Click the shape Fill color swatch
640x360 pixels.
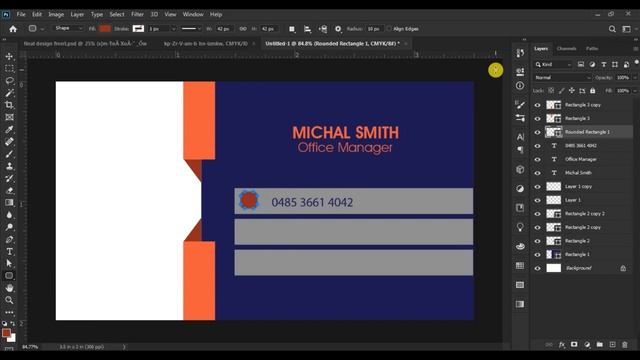coord(105,29)
